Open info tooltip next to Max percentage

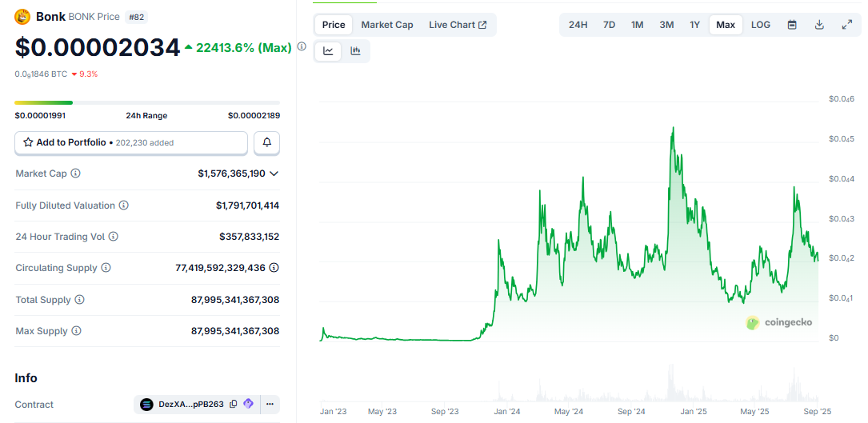(302, 46)
